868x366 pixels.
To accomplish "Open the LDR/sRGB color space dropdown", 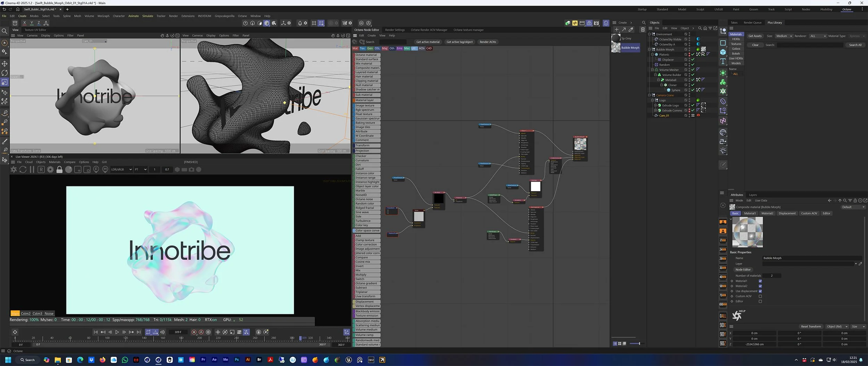I will [122, 170].
